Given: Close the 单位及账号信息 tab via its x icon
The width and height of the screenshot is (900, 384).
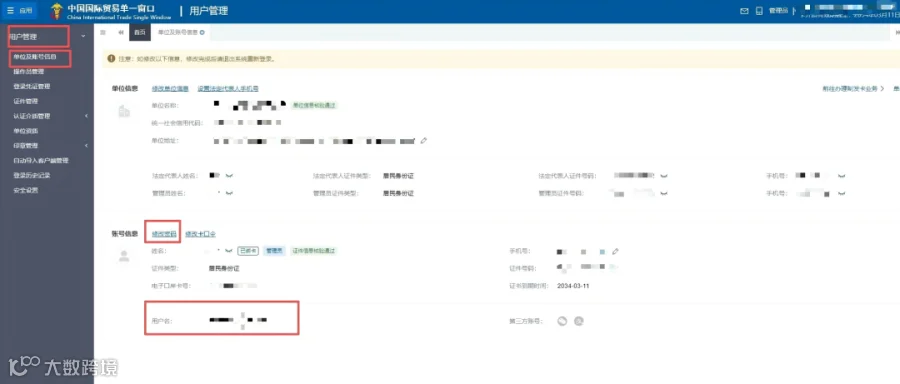Looking at the screenshot, I should pos(202,33).
